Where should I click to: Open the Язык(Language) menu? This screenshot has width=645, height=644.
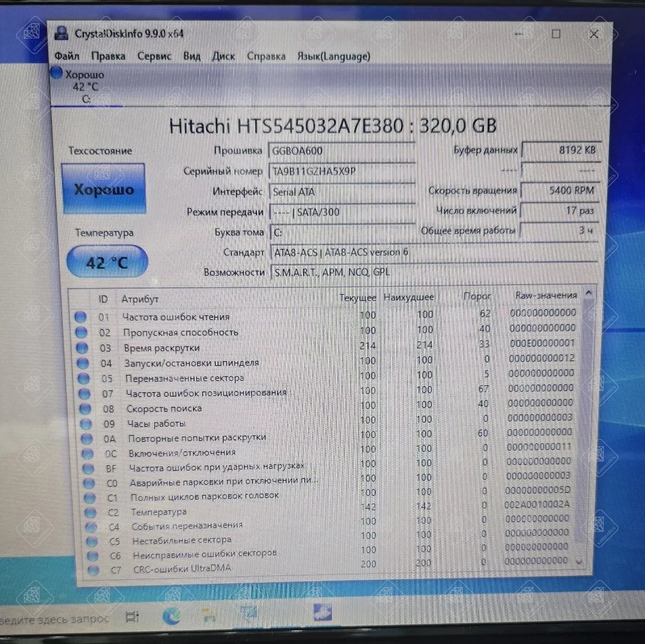(x=334, y=56)
